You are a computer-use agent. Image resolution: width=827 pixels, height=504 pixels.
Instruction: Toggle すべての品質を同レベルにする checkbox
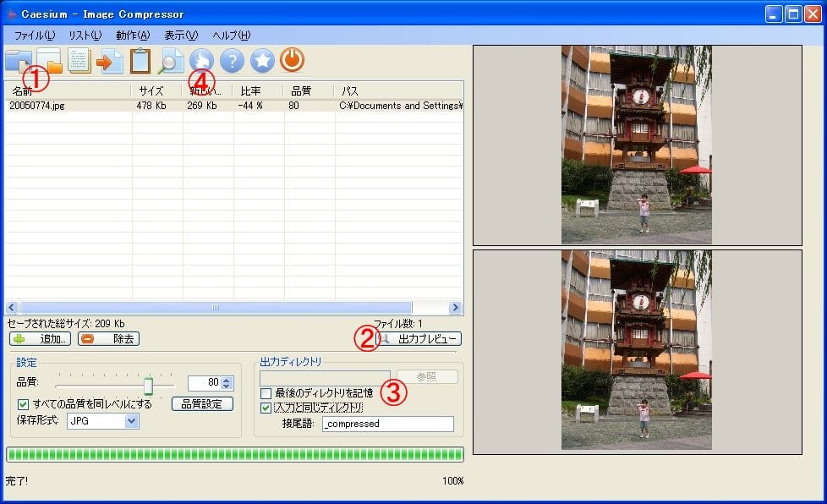coord(24,404)
